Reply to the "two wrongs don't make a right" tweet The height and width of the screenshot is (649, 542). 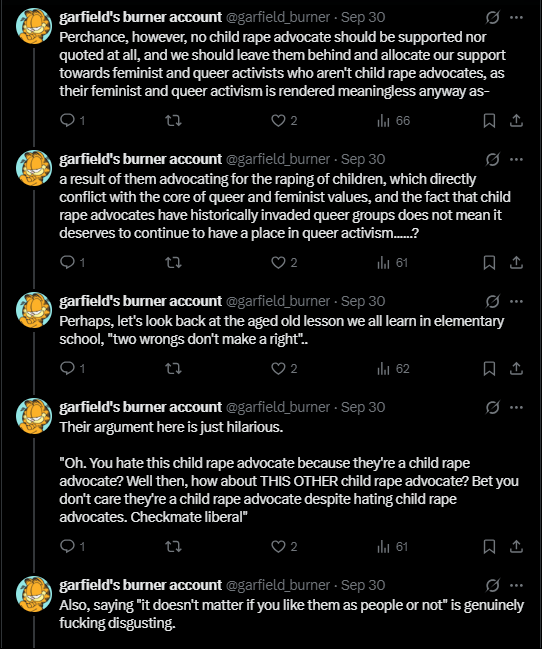coord(72,368)
